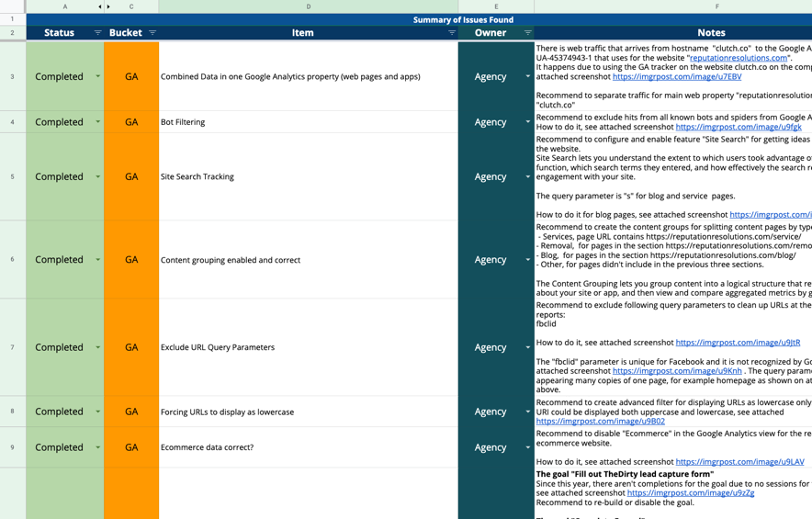Select row 5 header
Image resolution: width=812 pixels, height=519 pixels.
point(13,176)
